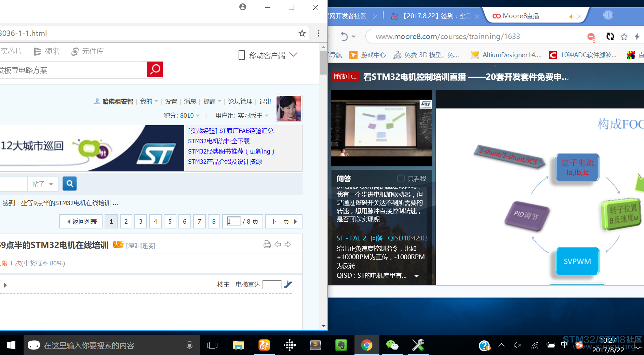The width and height of the screenshot is (644, 355).
Task: Open Chrome three-dot menu
Action: click(319, 33)
